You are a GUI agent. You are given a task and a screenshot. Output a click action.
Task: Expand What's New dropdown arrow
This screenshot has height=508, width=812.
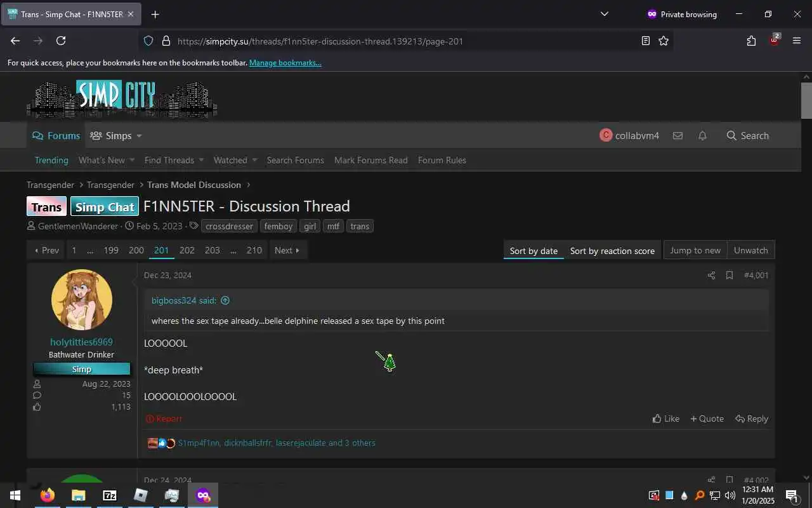pos(132,160)
